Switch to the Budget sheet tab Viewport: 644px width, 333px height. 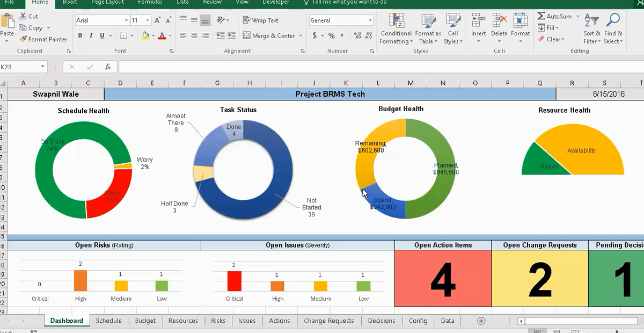click(145, 321)
